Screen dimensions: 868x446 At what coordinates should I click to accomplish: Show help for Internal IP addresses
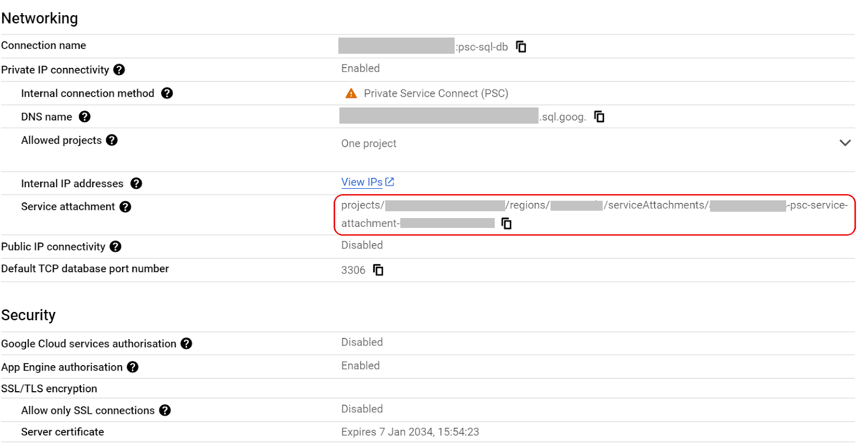click(136, 183)
